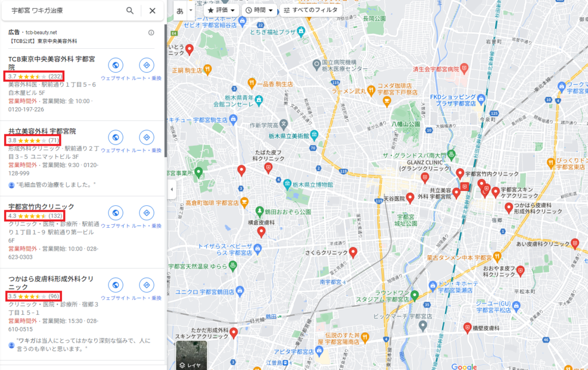This screenshot has width=588, height=370.
Task: Click the ザ・グランドスパ南大門 marker
Action: [452, 154]
